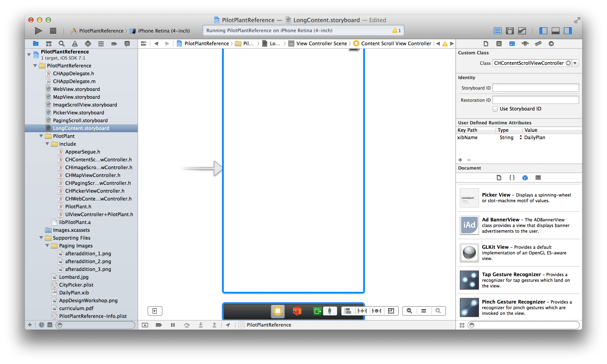The width and height of the screenshot is (607, 364).
Task: Open the Test navigator
Action: point(88,44)
